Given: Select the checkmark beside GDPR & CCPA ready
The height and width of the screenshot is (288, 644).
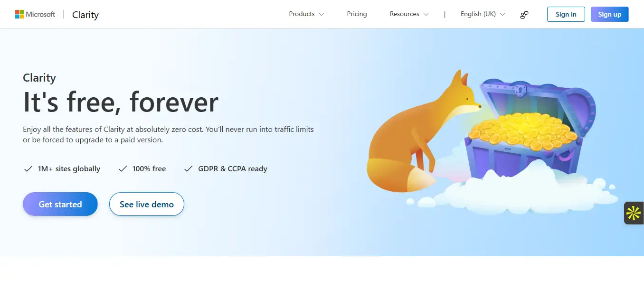Looking at the screenshot, I should point(189,169).
